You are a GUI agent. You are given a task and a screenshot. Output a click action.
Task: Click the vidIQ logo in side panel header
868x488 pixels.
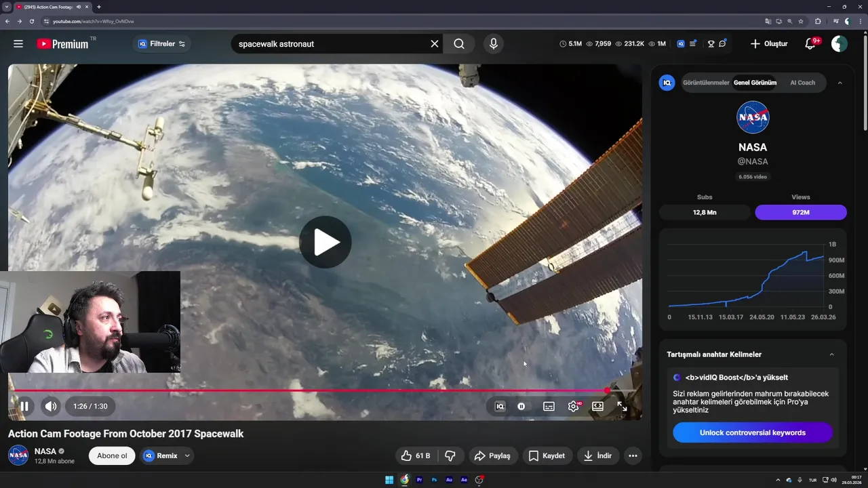[x=667, y=83]
